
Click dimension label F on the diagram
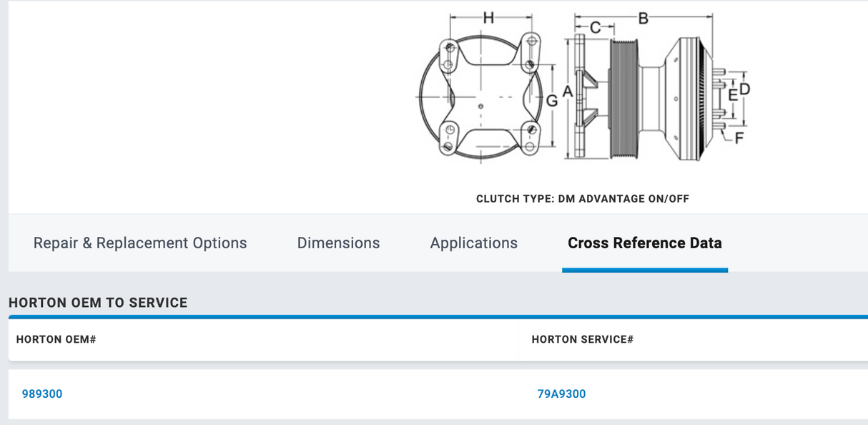click(x=738, y=137)
